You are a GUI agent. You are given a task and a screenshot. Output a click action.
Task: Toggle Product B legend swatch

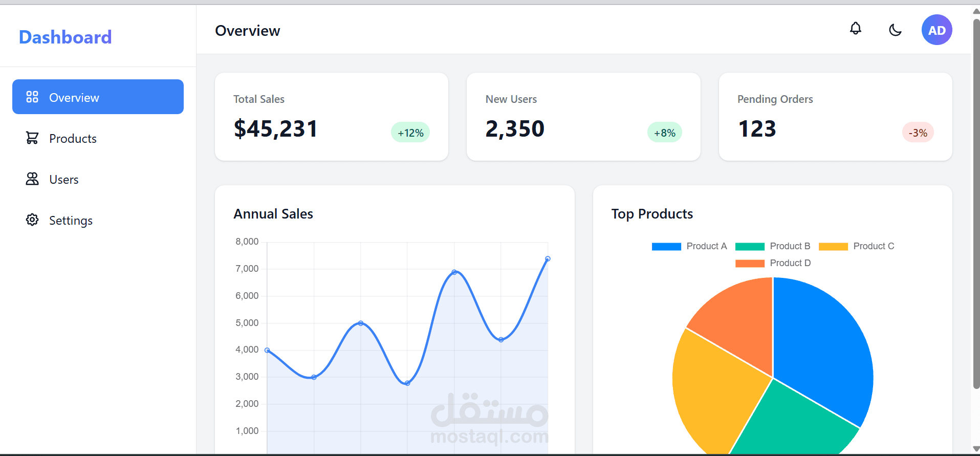pyautogui.click(x=750, y=246)
